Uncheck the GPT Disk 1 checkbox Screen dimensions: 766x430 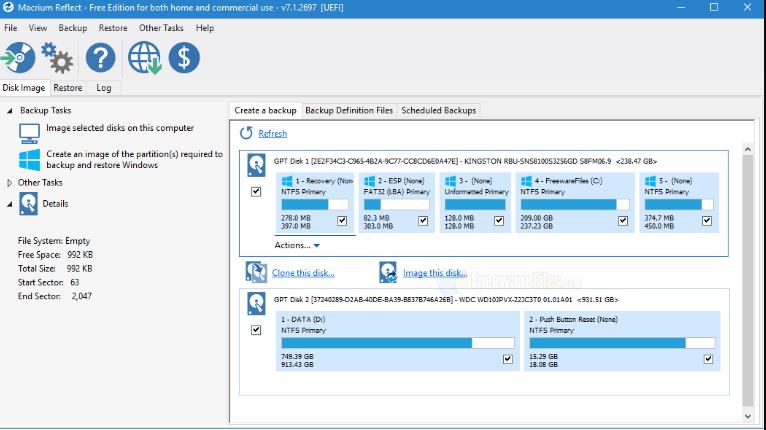click(x=256, y=192)
